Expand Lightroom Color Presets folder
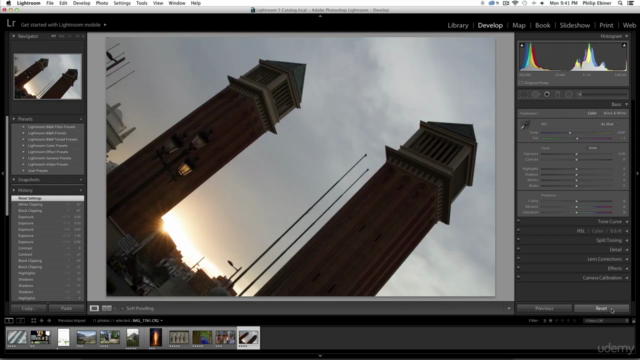 tap(23, 146)
